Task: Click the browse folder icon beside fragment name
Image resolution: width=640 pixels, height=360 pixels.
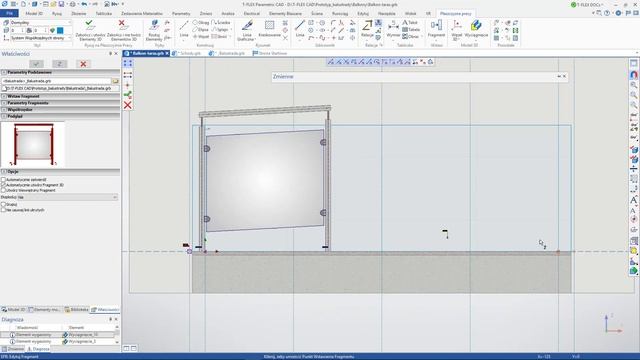Action: [x=116, y=81]
